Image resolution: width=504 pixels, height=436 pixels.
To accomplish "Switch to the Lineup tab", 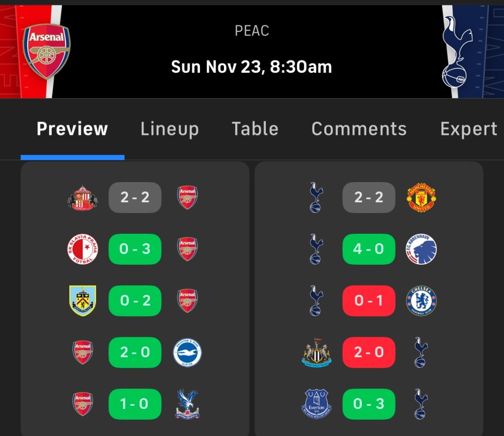I will click(x=170, y=129).
